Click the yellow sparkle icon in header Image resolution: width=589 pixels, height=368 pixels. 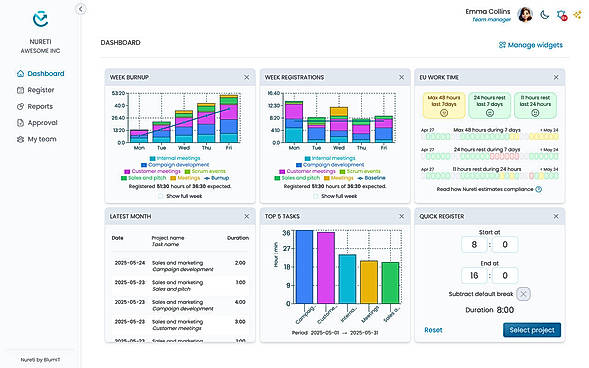[x=578, y=15]
